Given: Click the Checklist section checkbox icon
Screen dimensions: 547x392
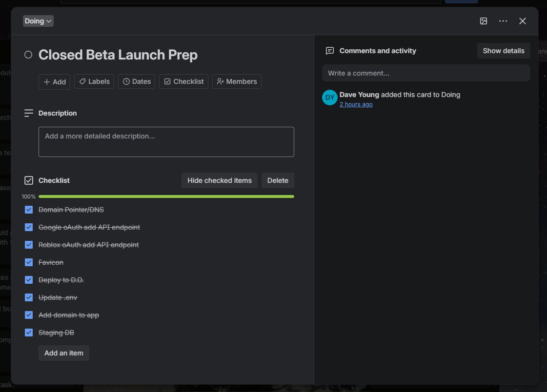Looking at the screenshot, I should 29,180.
